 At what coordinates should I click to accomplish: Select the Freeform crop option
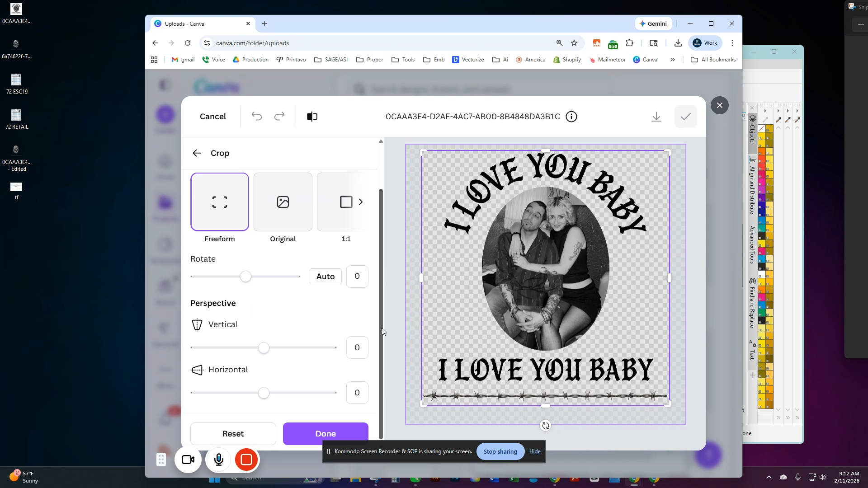[x=220, y=202]
